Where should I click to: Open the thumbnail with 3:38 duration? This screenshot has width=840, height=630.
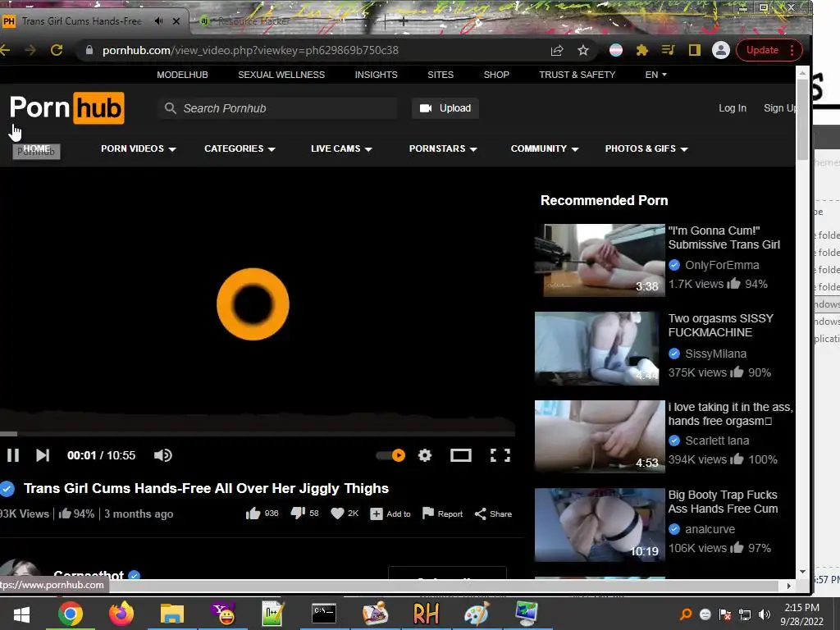point(600,260)
